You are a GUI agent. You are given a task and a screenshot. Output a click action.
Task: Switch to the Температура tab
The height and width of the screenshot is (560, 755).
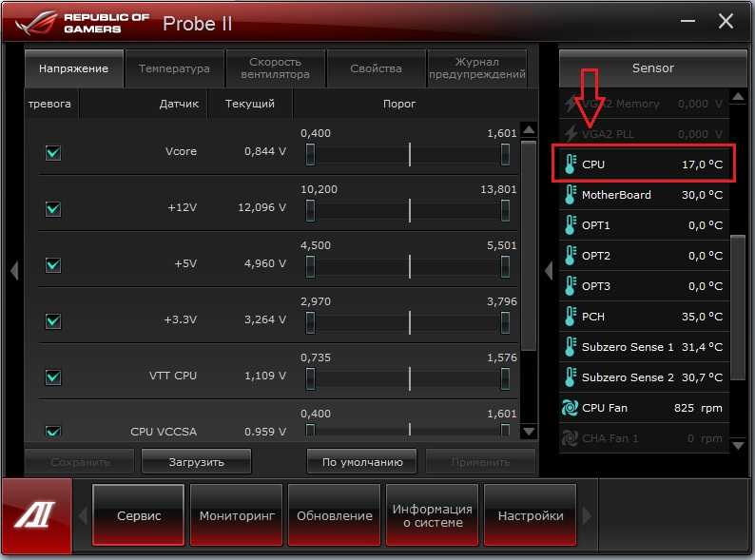(x=174, y=68)
